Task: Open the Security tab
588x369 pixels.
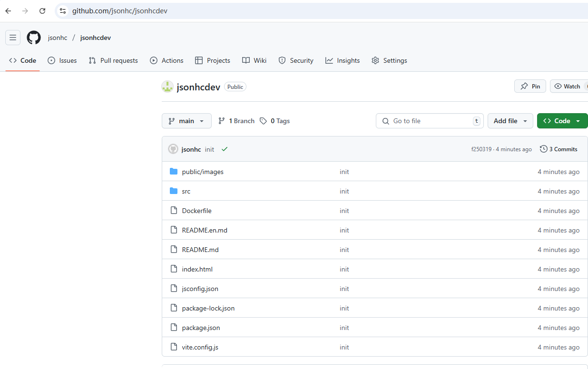Action: click(296, 60)
